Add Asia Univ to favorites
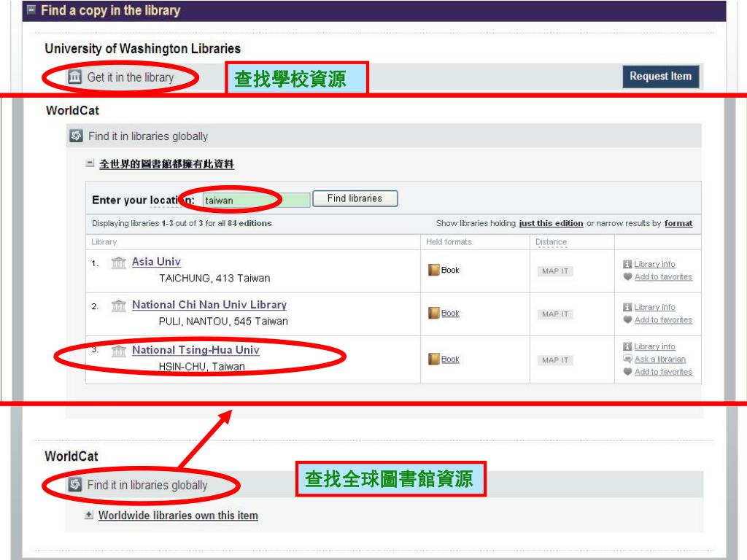This screenshot has height=560, width=747. tap(663, 276)
